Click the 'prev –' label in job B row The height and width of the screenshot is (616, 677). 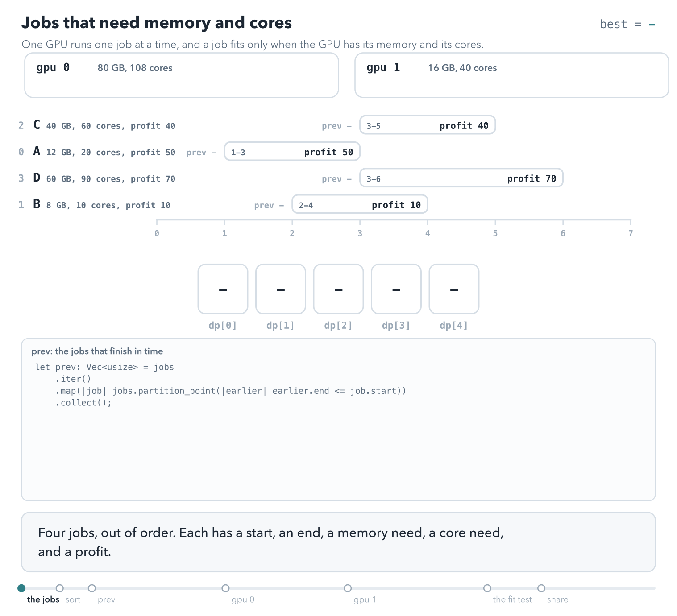[269, 205]
